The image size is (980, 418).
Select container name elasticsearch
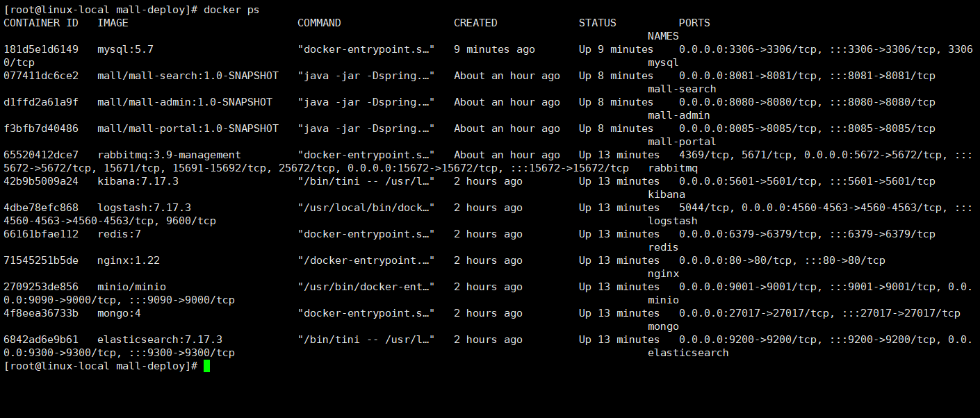click(688, 353)
